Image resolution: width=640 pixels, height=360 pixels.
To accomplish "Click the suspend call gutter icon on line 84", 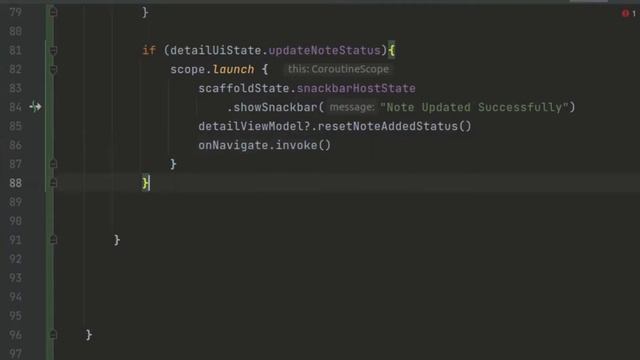I will [x=36, y=107].
